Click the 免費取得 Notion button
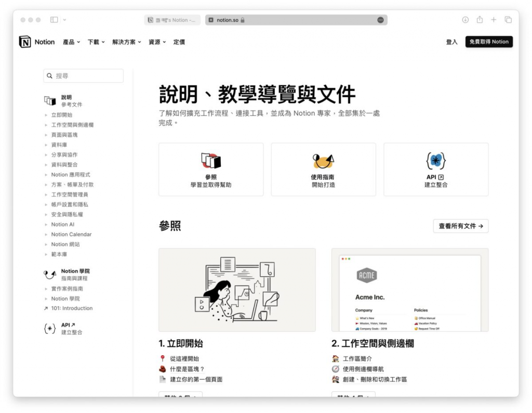The height and width of the screenshot is (413, 532). coord(489,42)
